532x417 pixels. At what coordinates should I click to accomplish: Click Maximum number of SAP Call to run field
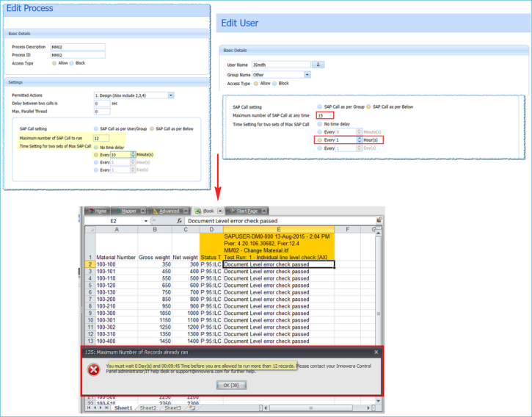point(101,138)
